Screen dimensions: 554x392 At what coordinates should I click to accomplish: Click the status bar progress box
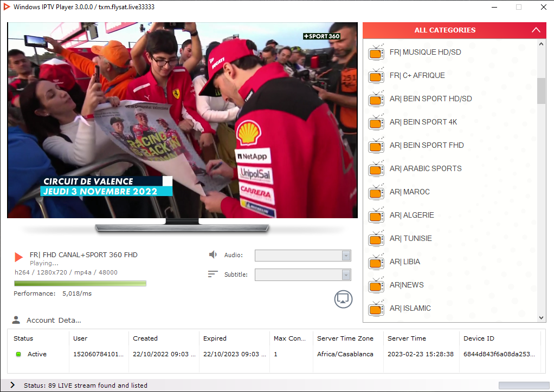coord(524,386)
